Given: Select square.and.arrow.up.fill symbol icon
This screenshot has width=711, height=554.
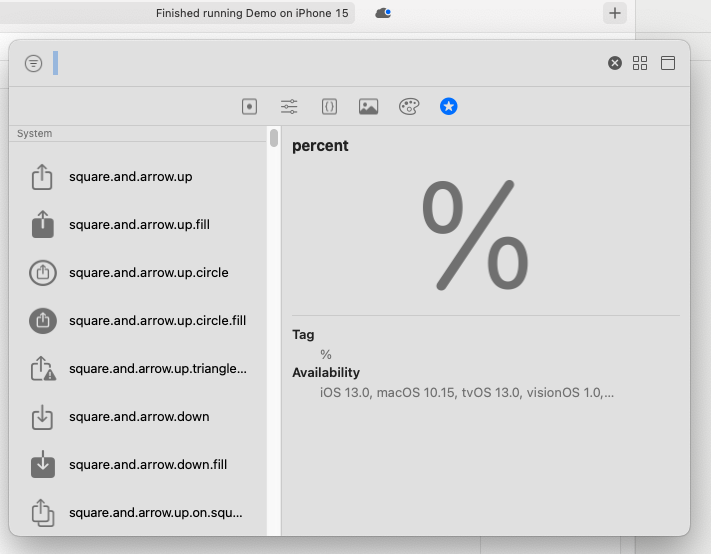Looking at the screenshot, I should (43, 224).
